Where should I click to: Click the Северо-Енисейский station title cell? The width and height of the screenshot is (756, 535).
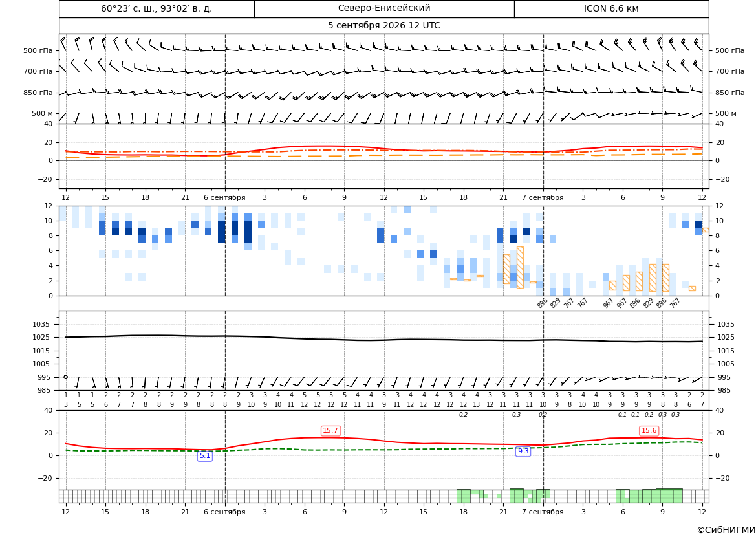tap(384, 8)
